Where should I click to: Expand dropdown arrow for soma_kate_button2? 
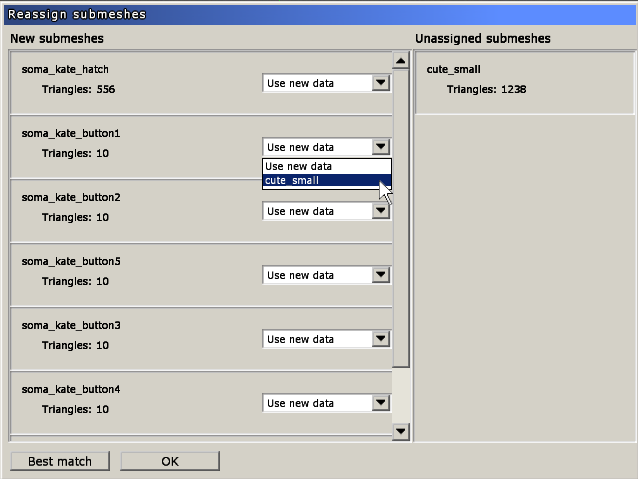pos(380,211)
